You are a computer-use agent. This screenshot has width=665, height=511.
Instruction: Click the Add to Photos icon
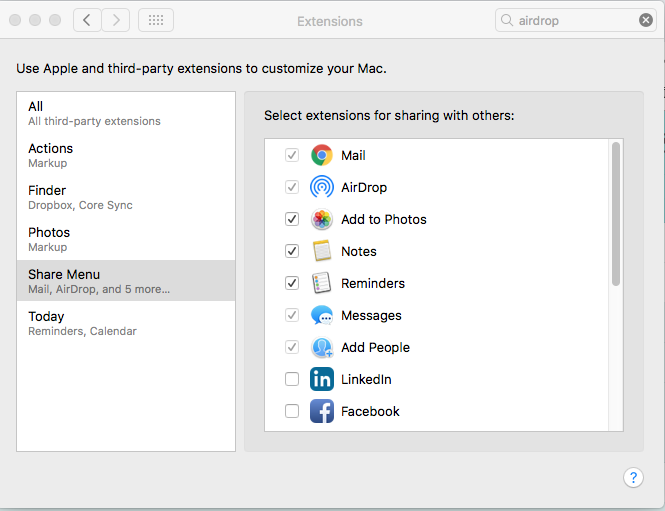[321, 219]
